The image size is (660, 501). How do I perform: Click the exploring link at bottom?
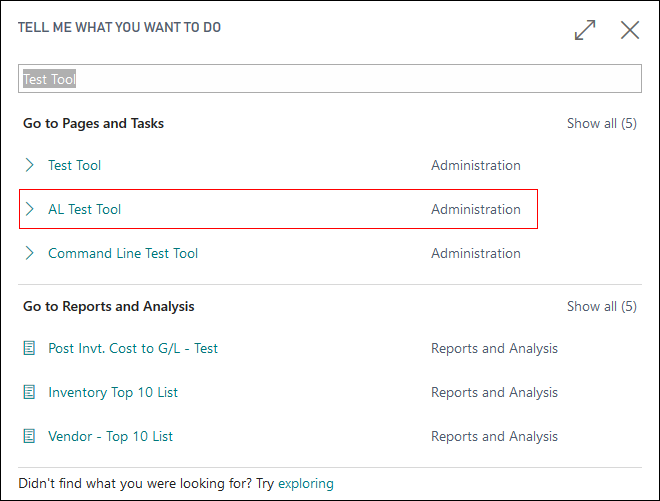[x=306, y=484]
